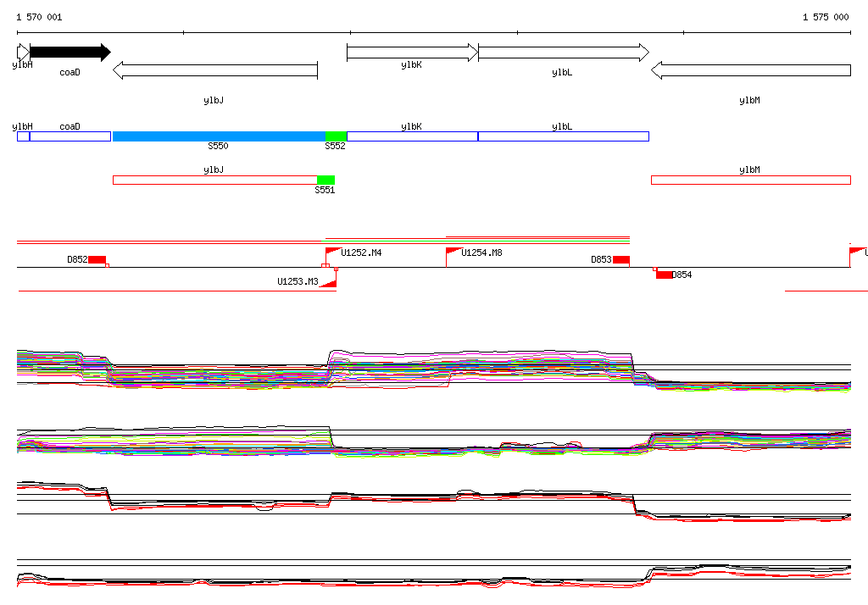Viewport: 868px width, 605px height.
Task: Click the ylbK label above the blue box
Action: pyautogui.click(x=411, y=126)
